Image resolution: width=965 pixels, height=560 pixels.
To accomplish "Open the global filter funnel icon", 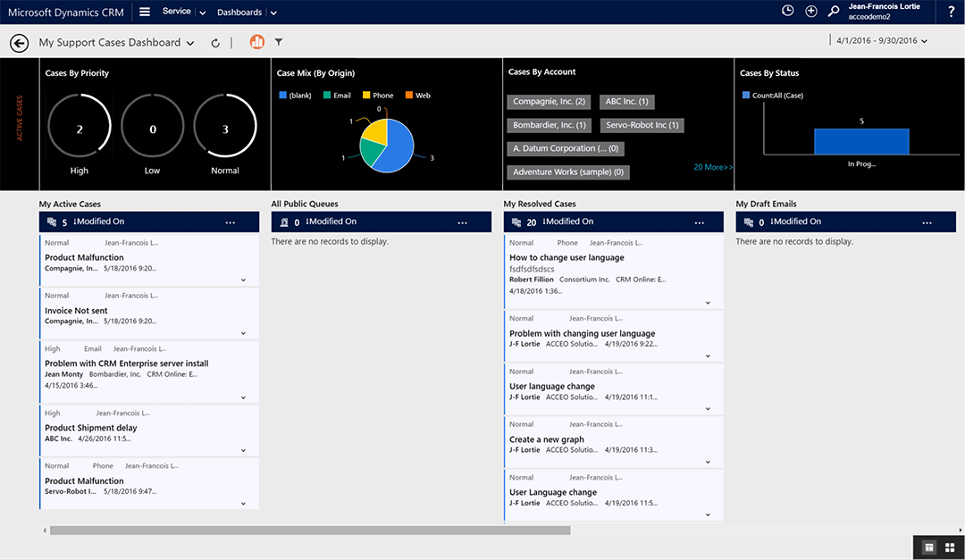I will 279,42.
